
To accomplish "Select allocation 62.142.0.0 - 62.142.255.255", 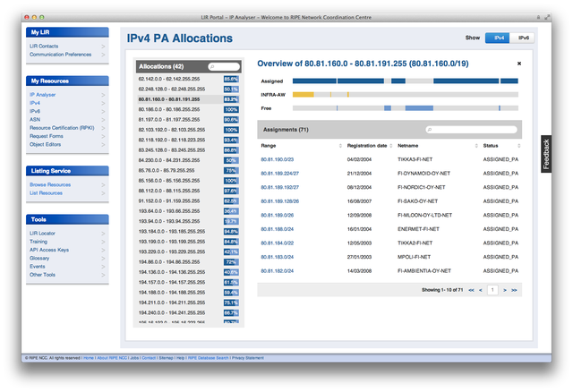I will tap(189, 79).
